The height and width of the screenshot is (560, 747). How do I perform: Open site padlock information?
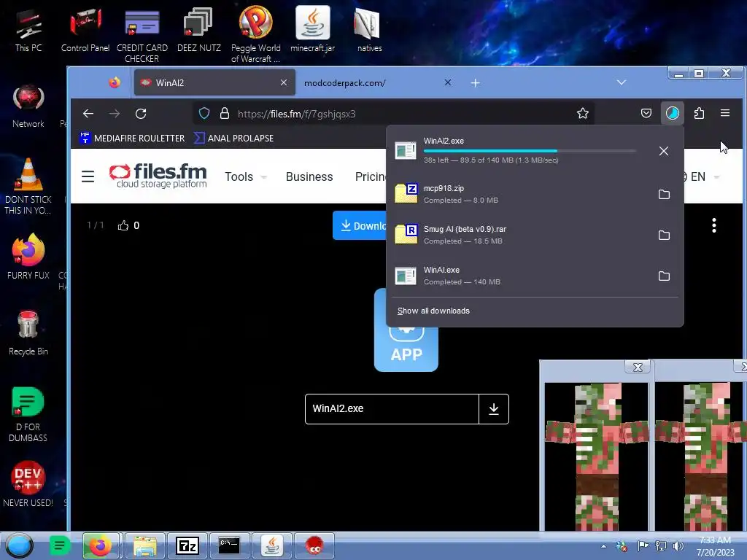click(225, 113)
